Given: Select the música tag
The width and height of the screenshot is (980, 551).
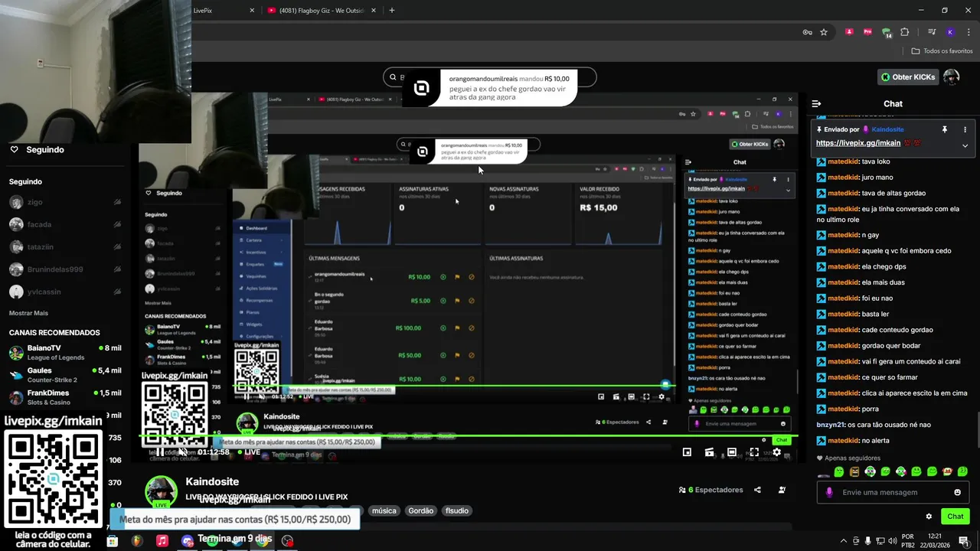Looking at the screenshot, I should [384, 510].
